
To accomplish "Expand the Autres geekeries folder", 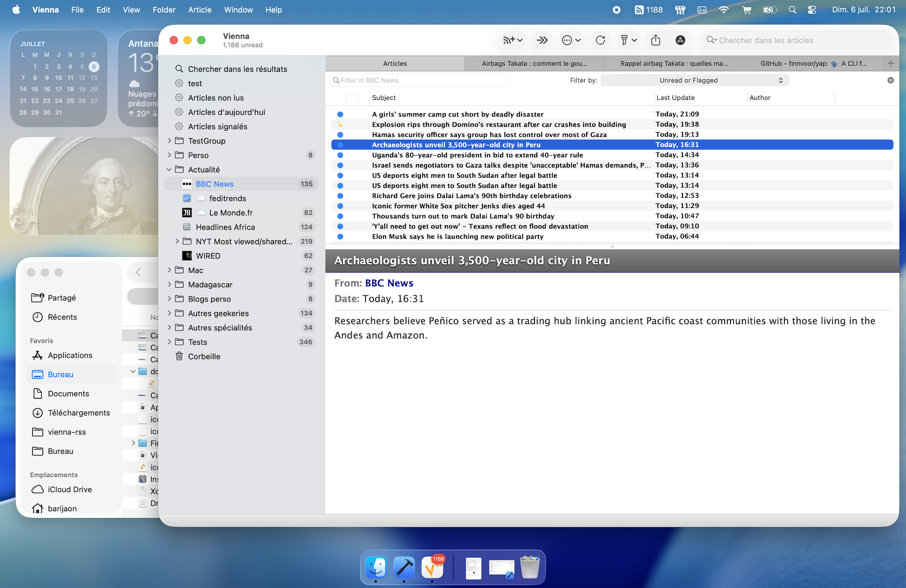I will [x=169, y=313].
